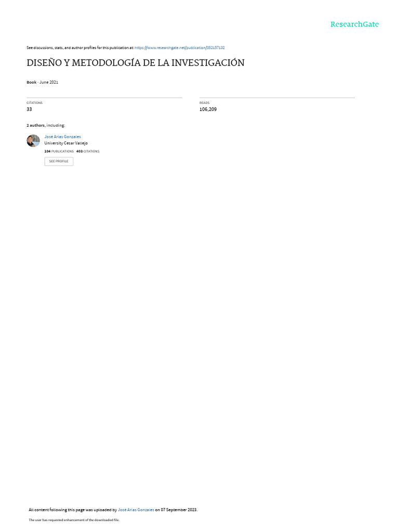The image size is (399, 532).
Task: Click the 07 September 2023 upload date
Action: [179, 510]
